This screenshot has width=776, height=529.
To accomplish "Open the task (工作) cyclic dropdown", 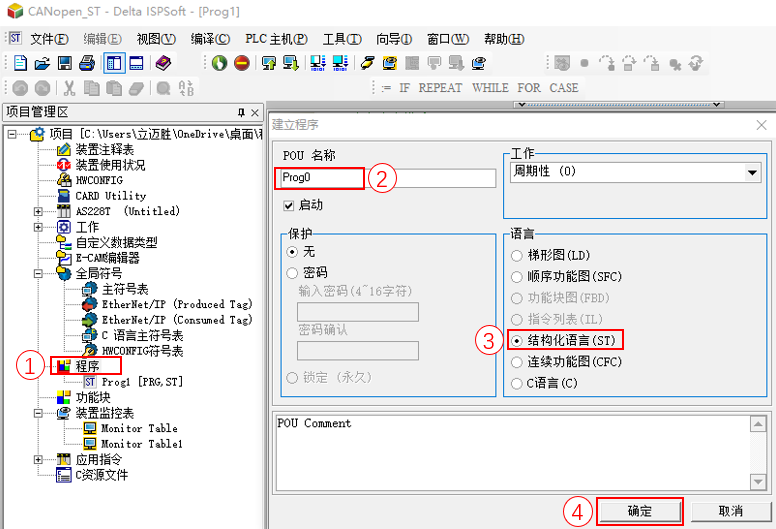I will (752, 173).
